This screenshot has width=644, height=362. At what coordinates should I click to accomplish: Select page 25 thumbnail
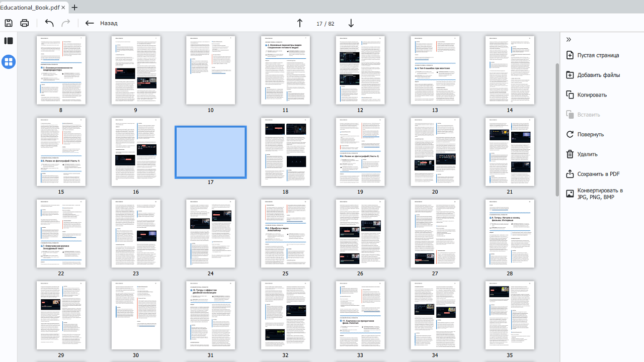[285, 233]
